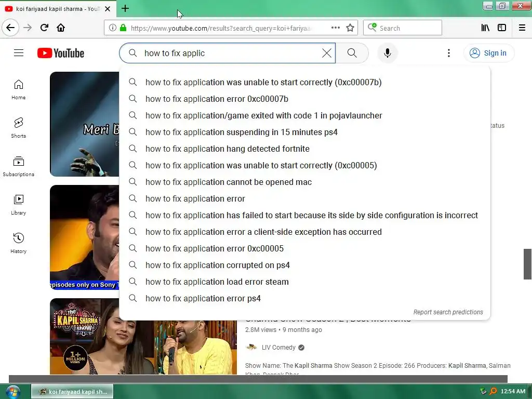Go to Home in the sidebar
The image size is (532, 399).
point(19,90)
